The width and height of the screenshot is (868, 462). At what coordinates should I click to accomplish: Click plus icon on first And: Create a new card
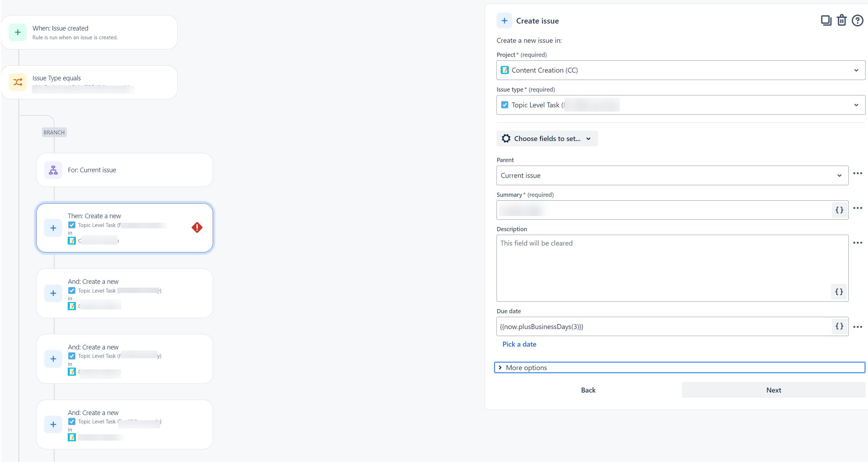[x=53, y=293]
